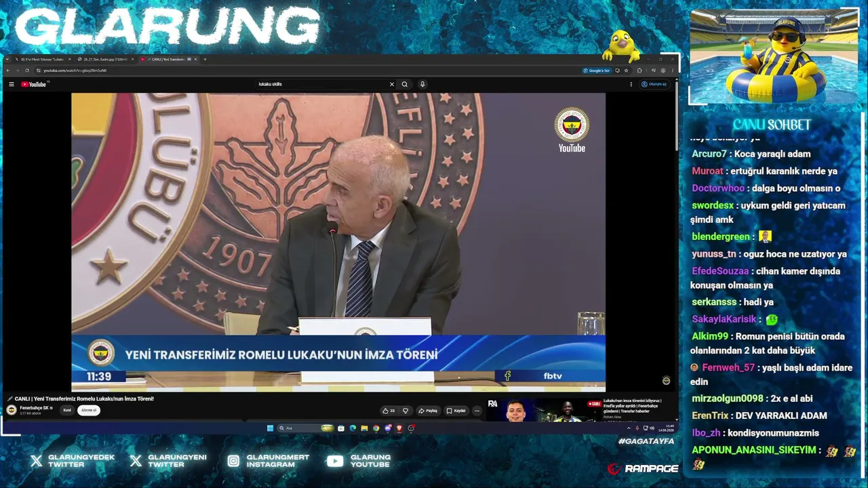Reload the current browser page
The width and height of the screenshot is (868, 488).
click(x=27, y=70)
